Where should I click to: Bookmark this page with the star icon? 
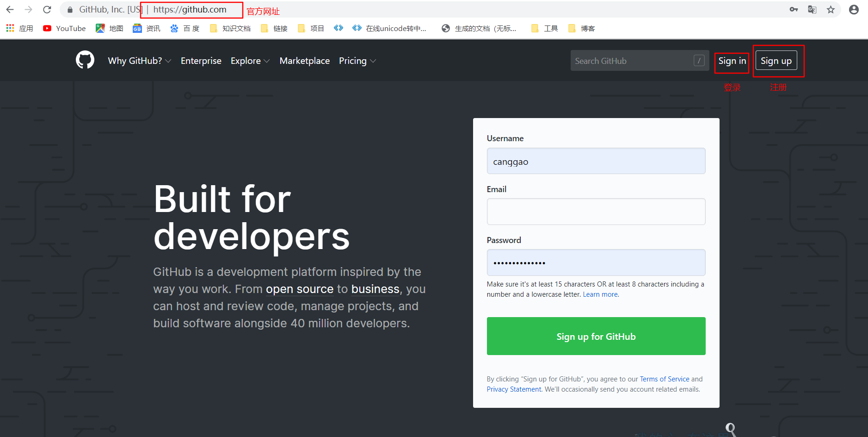(x=831, y=9)
